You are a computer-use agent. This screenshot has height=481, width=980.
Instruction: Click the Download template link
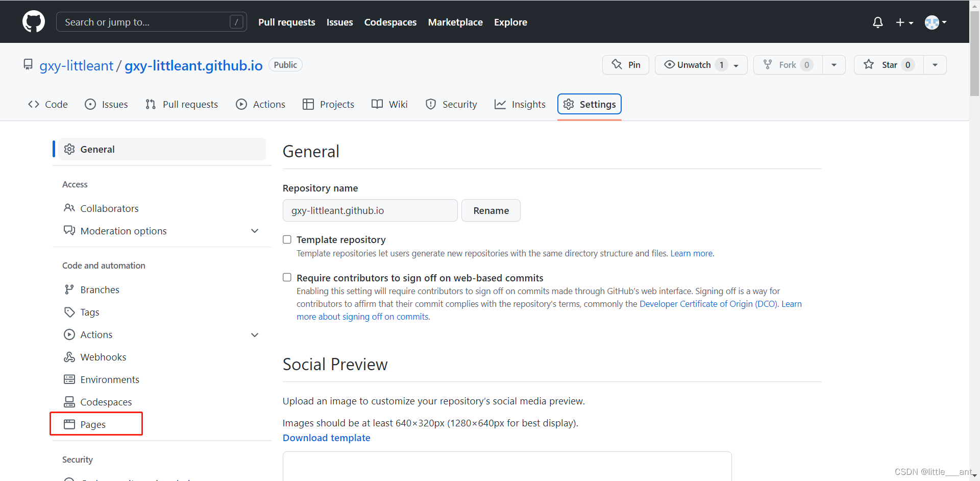(x=327, y=438)
